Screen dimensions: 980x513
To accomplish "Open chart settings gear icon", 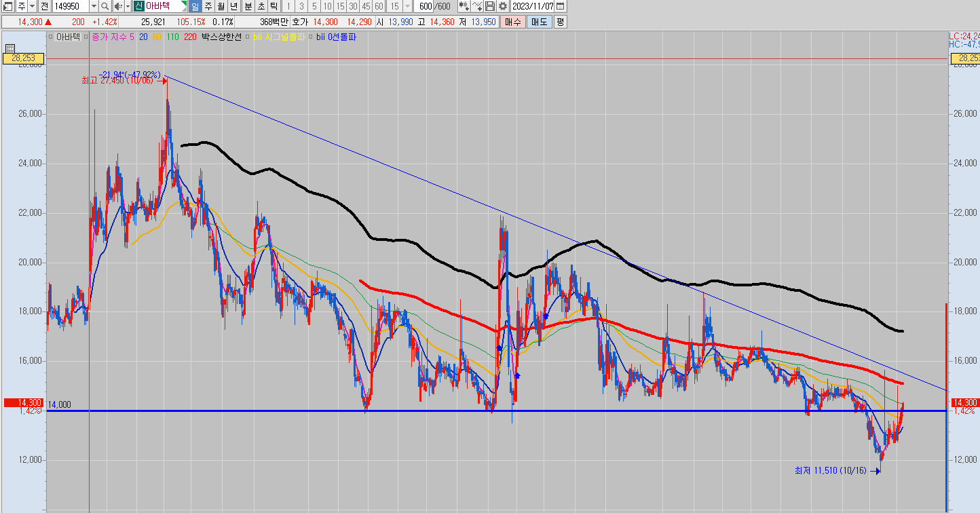I will click(x=503, y=6).
